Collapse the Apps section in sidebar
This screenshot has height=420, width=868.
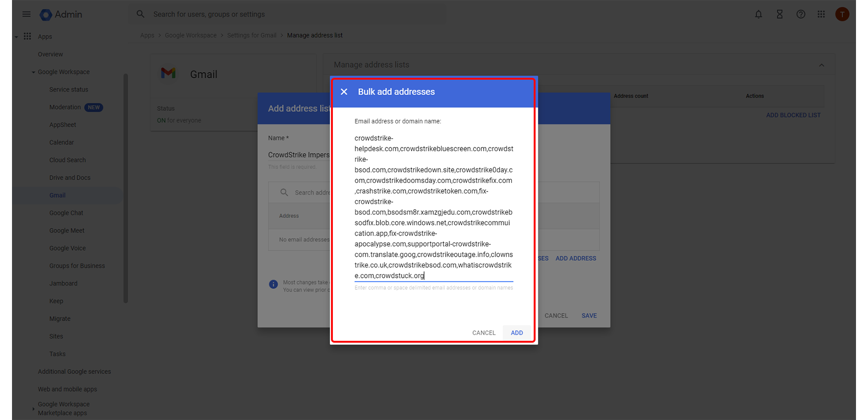click(x=16, y=37)
